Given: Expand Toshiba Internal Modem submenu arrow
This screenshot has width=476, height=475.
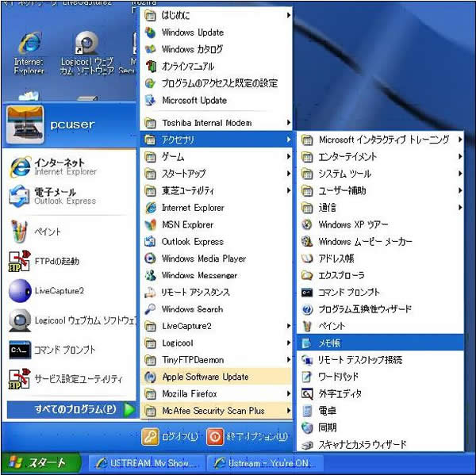Looking at the screenshot, I should (289, 123).
